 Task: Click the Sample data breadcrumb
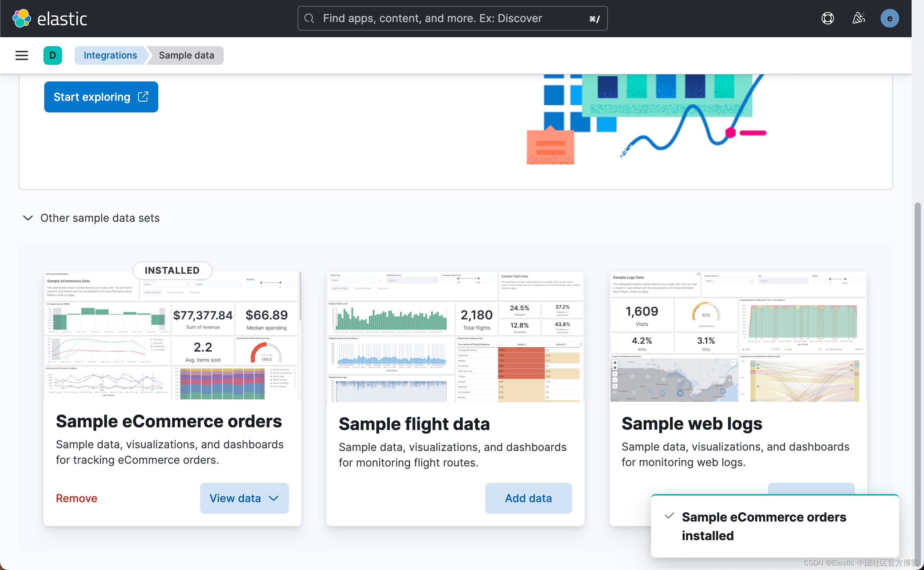pyautogui.click(x=186, y=55)
